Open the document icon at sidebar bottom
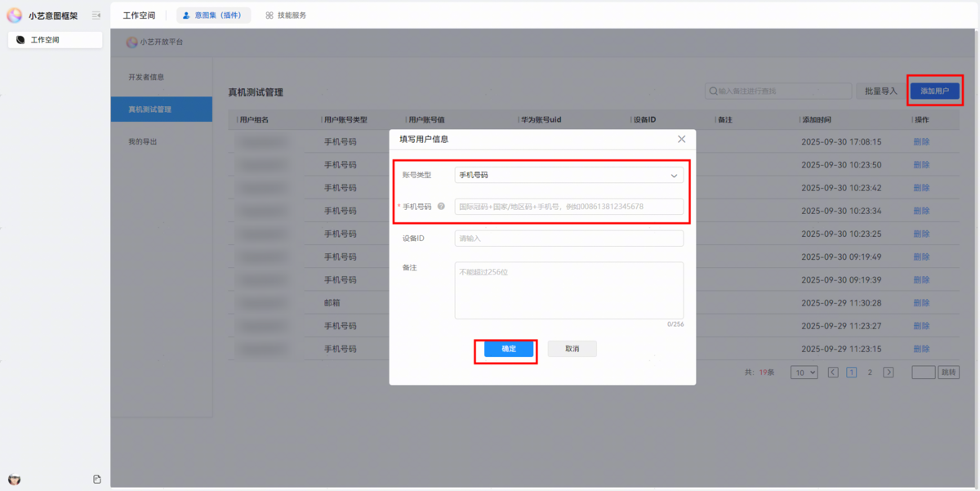The image size is (980, 491). pyautogui.click(x=97, y=479)
